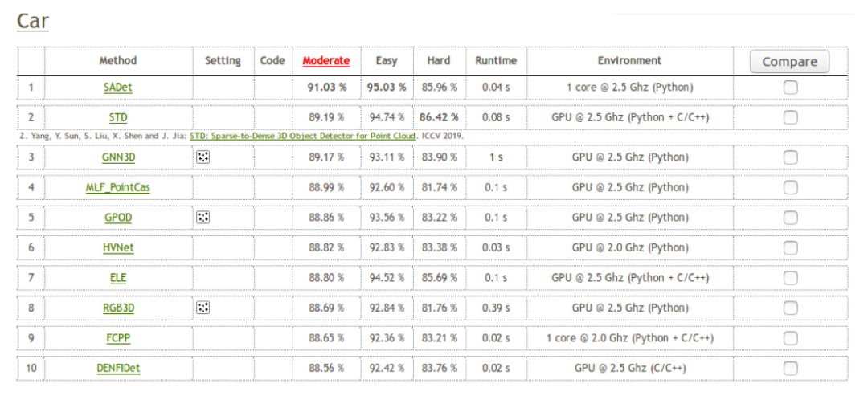868x396 pixels.
Task: Tick the compare checkbox for STD
Action: click(790, 117)
